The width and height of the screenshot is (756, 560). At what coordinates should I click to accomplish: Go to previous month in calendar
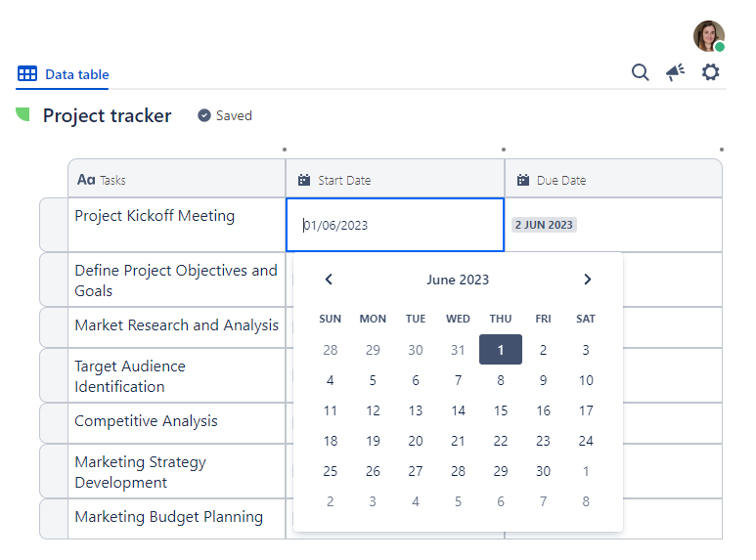[329, 280]
